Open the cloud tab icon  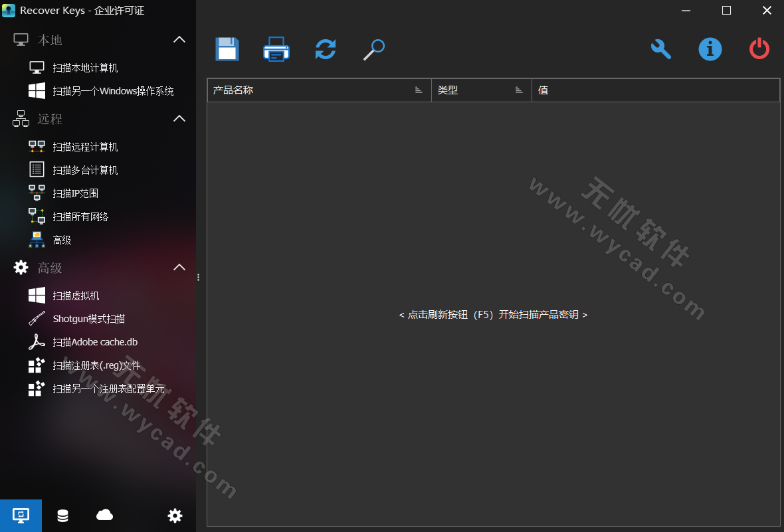point(104,515)
